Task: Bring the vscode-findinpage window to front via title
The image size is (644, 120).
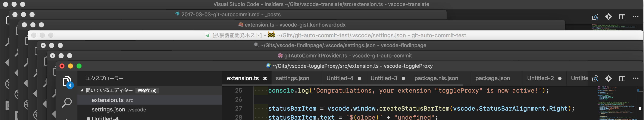Action: pyautogui.click(x=343, y=45)
